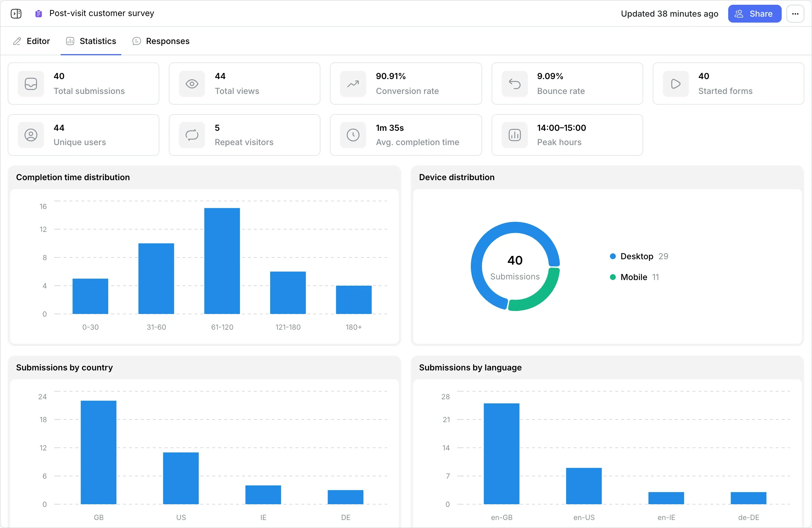
Task: Click the Post-visit customer survey title
Action: coord(102,13)
